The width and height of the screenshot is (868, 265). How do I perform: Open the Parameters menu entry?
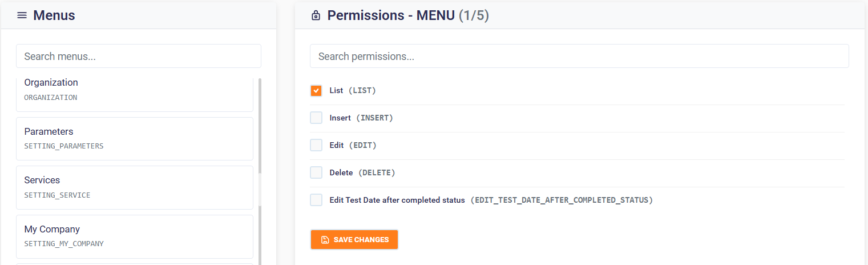(134, 138)
